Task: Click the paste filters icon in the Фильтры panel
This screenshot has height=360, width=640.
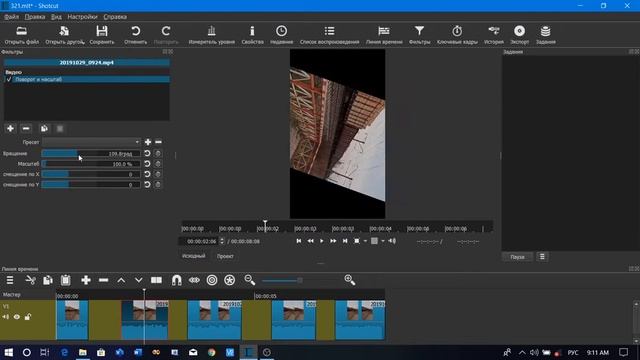Action: 60,129
